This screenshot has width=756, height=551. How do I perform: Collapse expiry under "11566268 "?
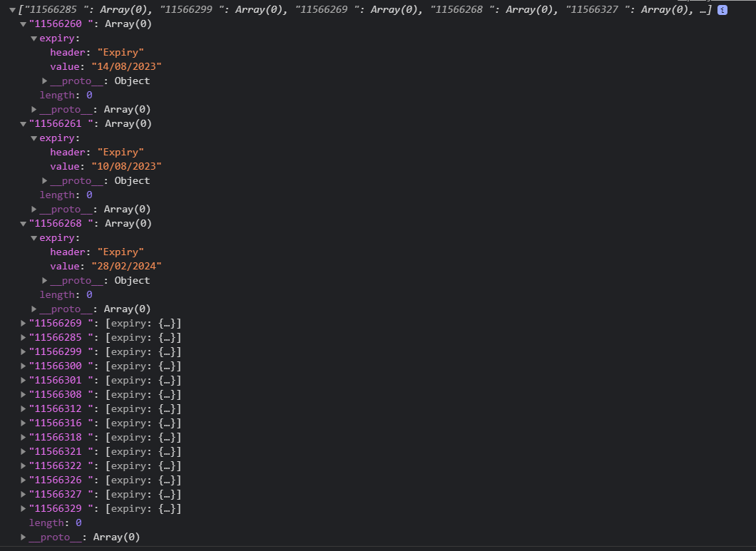point(34,238)
